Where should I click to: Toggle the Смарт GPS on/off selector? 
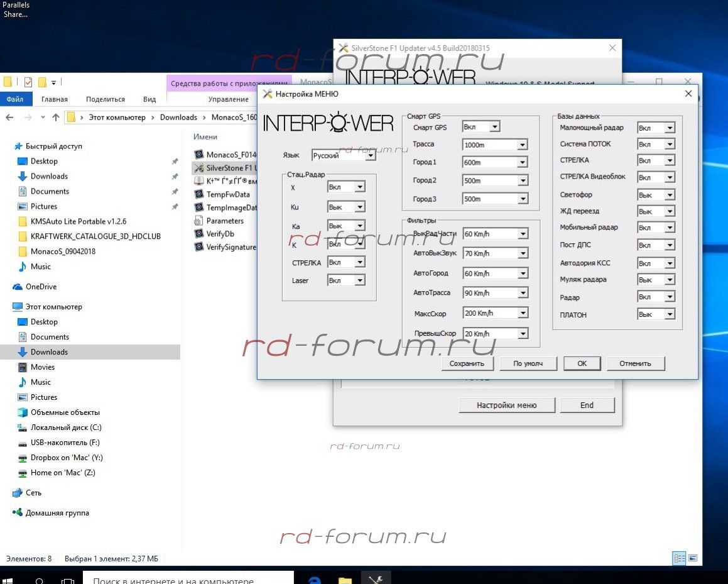[494, 127]
